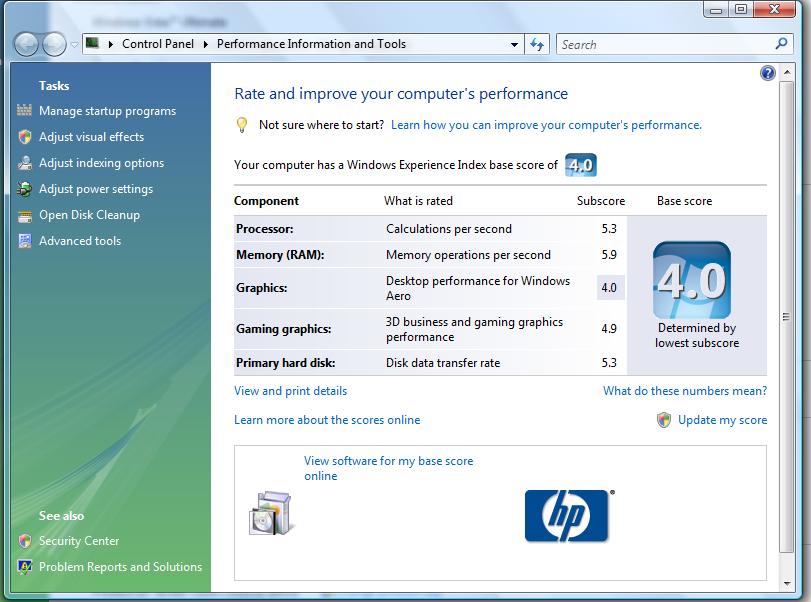Click the Refresh button beside address bar
Viewport: 811px width, 602px height.
[x=537, y=44]
